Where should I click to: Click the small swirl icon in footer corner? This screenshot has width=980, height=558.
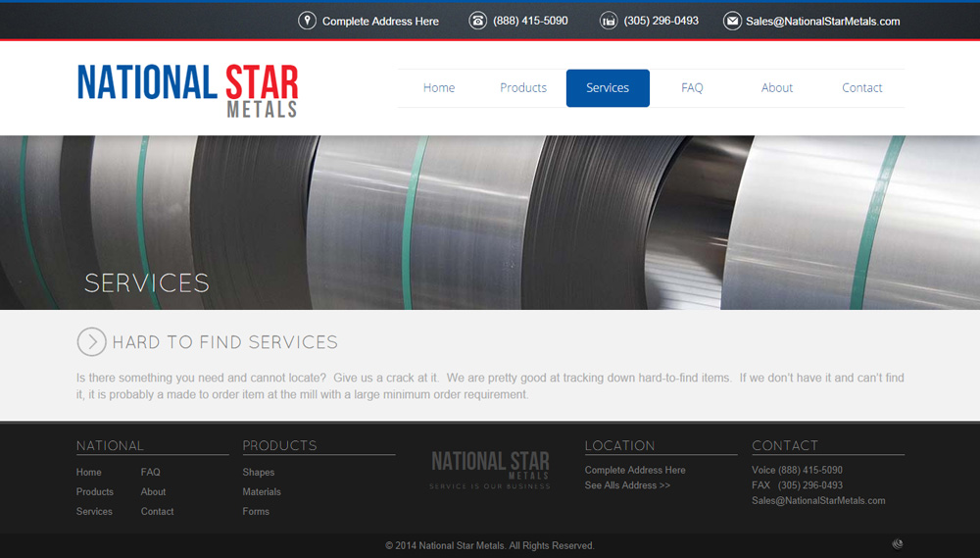(898, 543)
